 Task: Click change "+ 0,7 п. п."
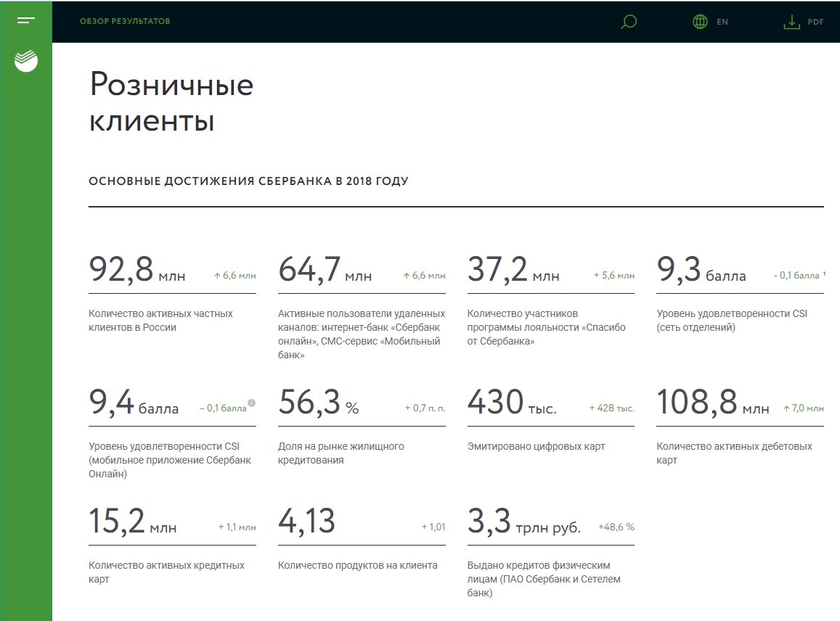425,408
